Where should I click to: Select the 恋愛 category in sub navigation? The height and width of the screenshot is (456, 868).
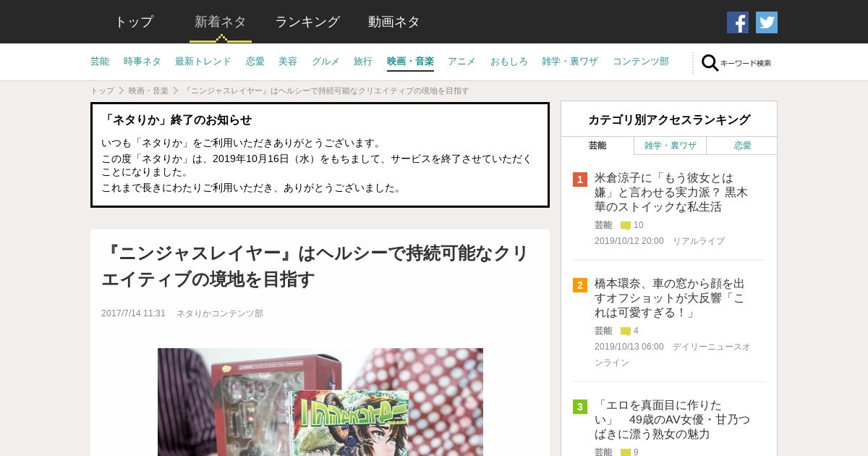pos(255,62)
